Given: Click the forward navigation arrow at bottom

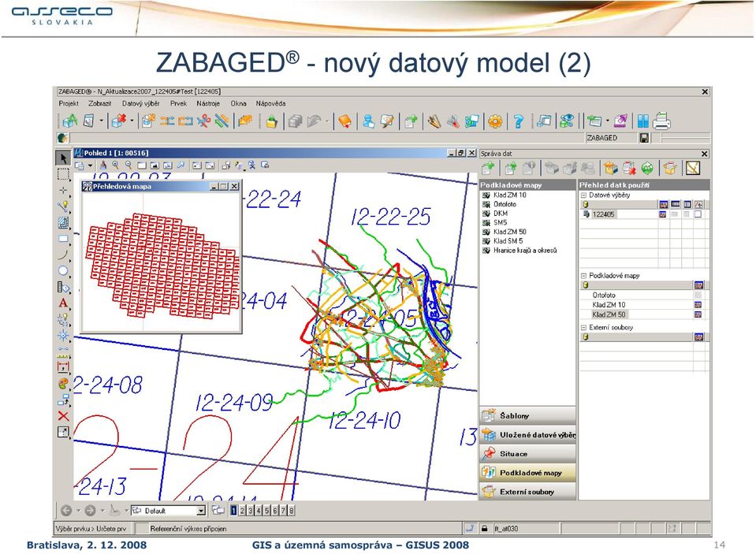Looking at the screenshot, I should click(x=90, y=510).
